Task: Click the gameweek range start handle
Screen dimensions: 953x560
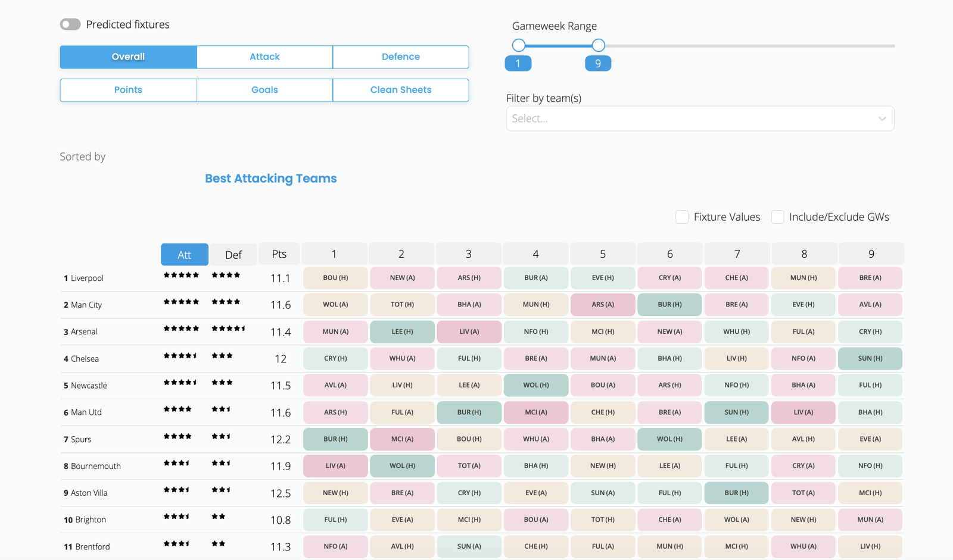Action: (x=519, y=45)
